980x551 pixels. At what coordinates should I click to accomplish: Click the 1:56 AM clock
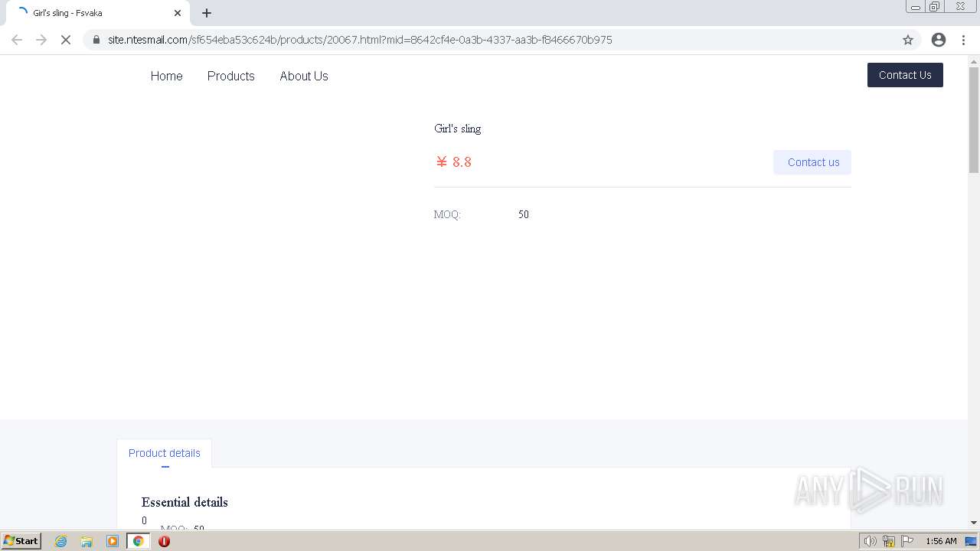point(941,541)
